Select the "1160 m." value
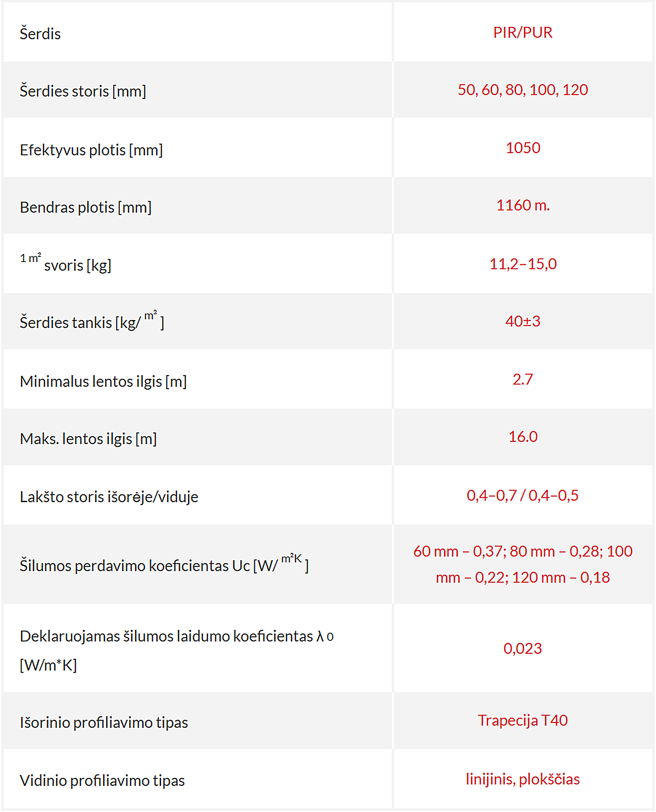The width and height of the screenshot is (656, 812). 522,205
